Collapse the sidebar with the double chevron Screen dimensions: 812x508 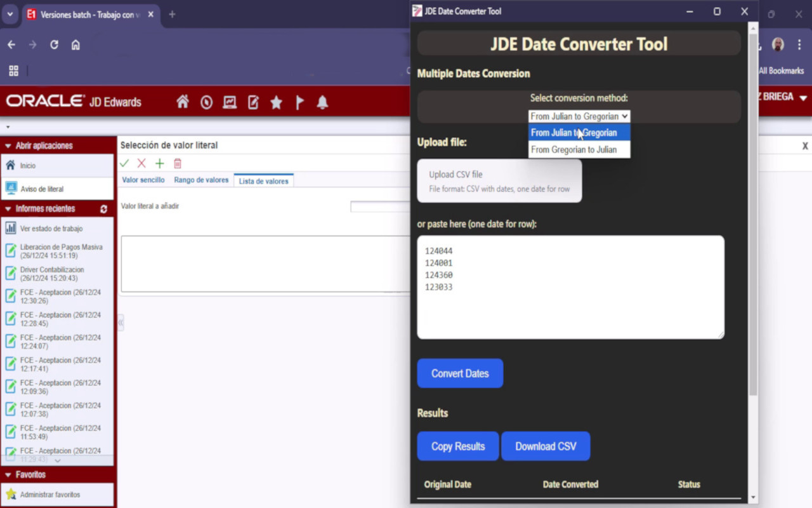point(120,323)
